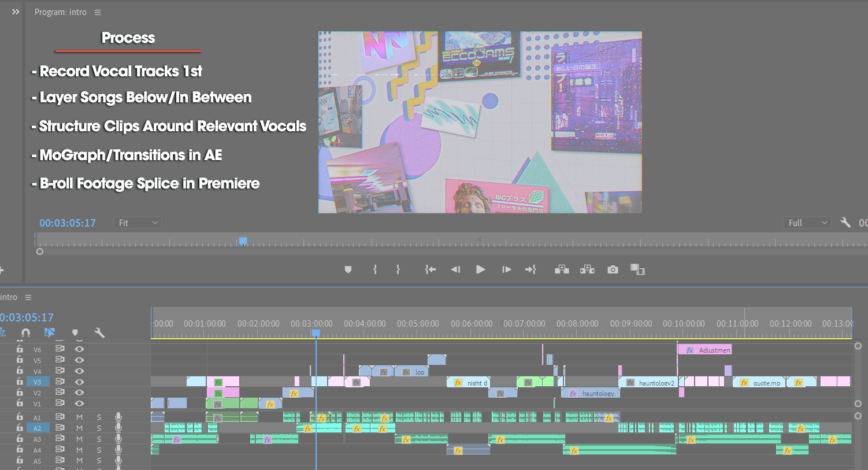Add a marker in the Program monitor

[x=348, y=269]
